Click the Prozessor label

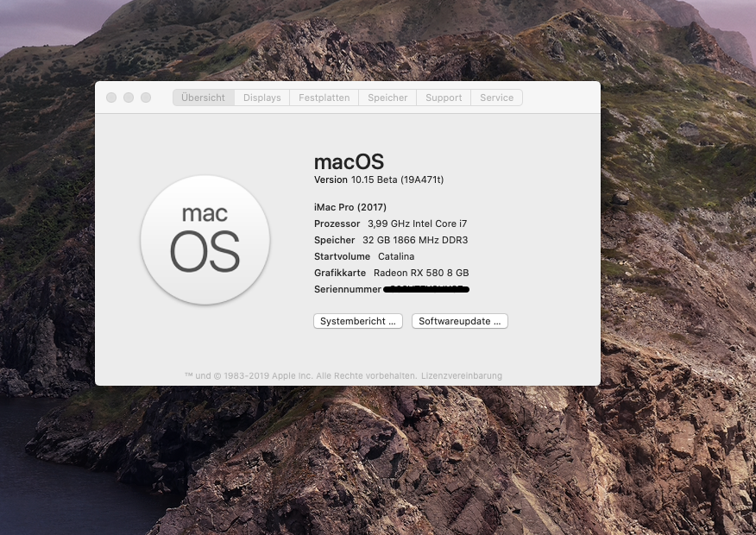(x=337, y=223)
